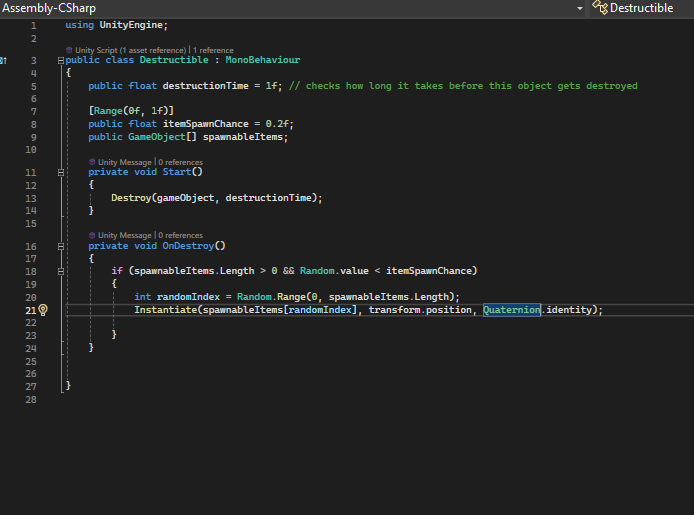Open the Destructible type navigation dropdown
The width and height of the screenshot is (694, 515).
coord(641,8)
